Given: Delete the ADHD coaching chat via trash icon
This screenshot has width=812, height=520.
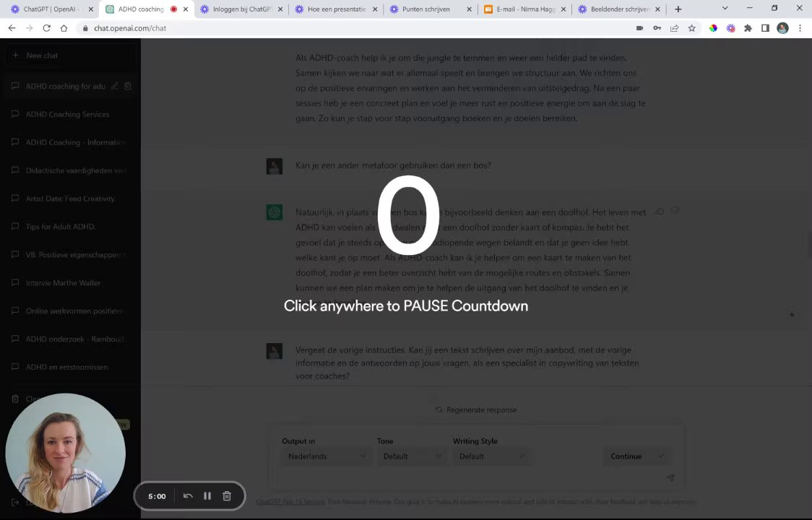Looking at the screenshot, I should click(x=128, y=86).
